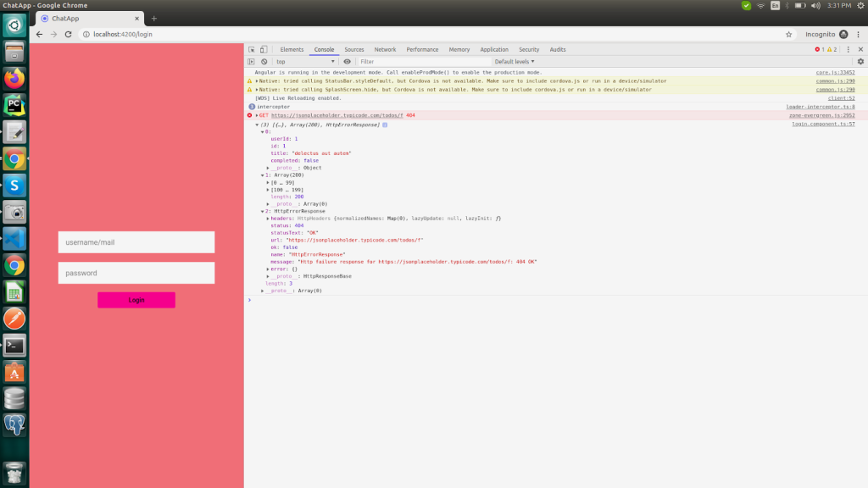Toggle the console sidebar panel icon
Screen dimensions: 868x488
252,62
